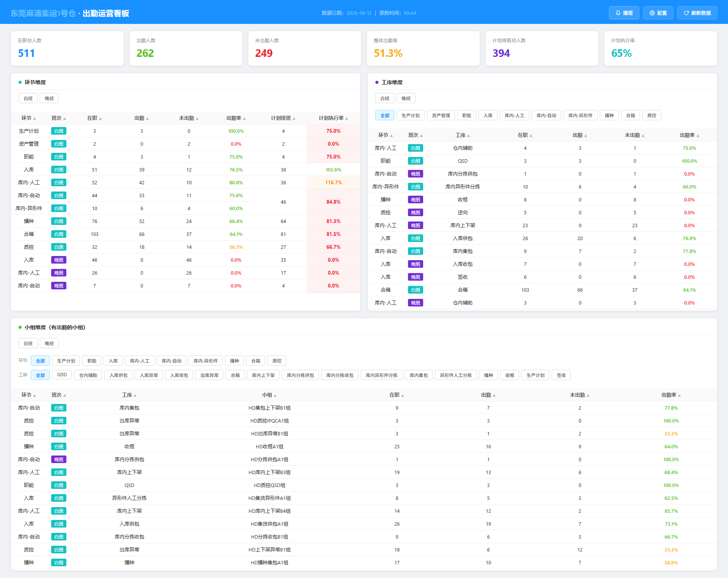Filter 小组维度 by QSD 工序 tag
The height and width of the screenshot is (578, 728).
click(x=62, y=375)
